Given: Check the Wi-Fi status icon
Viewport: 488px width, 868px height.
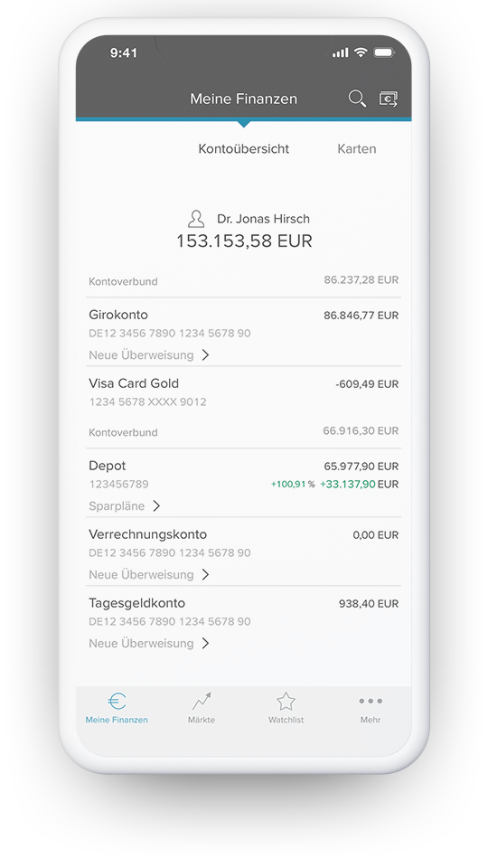Looking at the screenshot, I should (361, 52).
